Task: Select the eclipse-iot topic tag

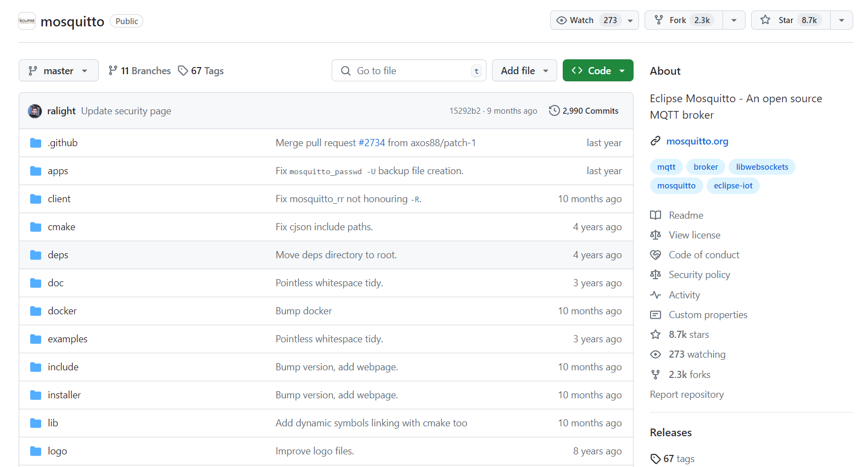Action: 733,186
